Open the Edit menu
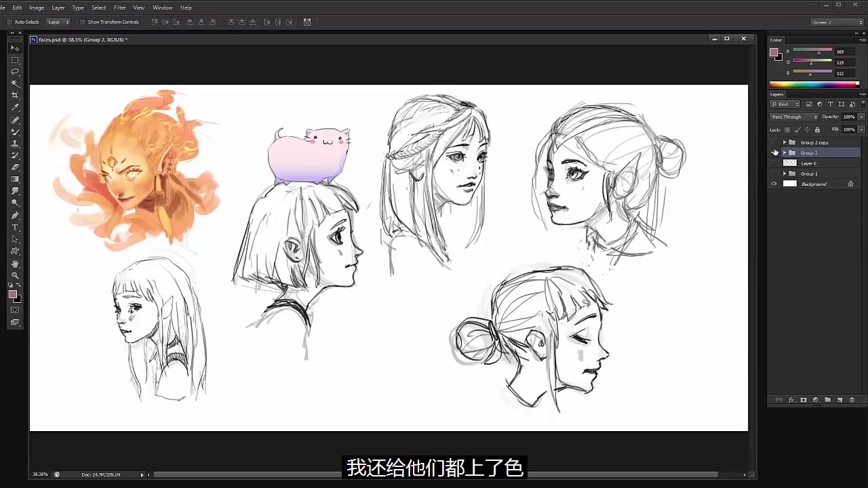This screenshot has width=868, height=488. [x=17, y=7]
